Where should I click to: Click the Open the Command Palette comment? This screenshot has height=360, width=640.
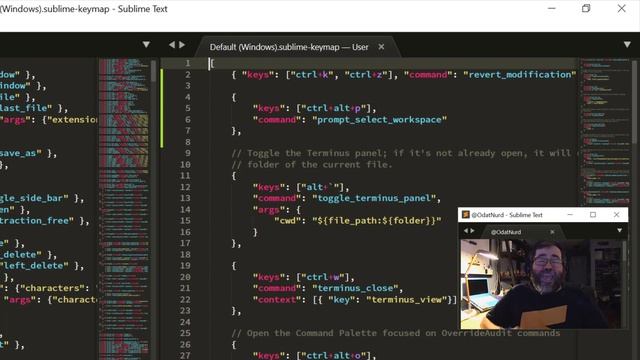(396, 333)
